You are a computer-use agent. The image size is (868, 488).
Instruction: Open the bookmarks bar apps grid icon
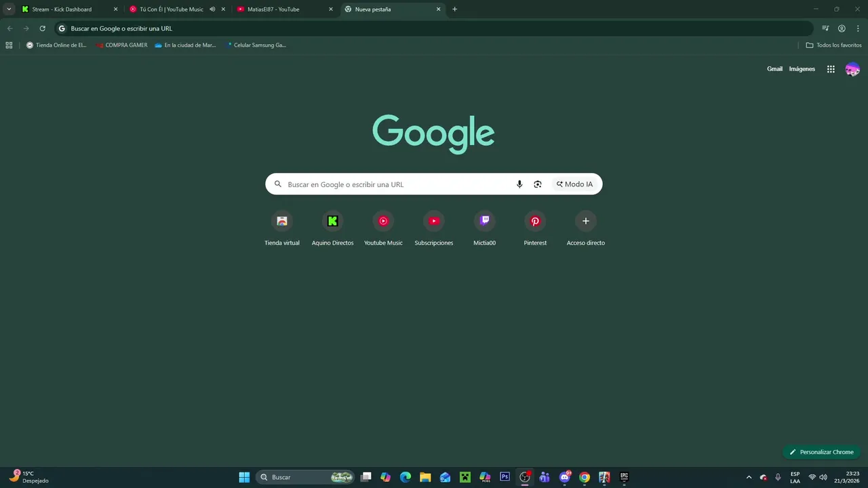9,45
